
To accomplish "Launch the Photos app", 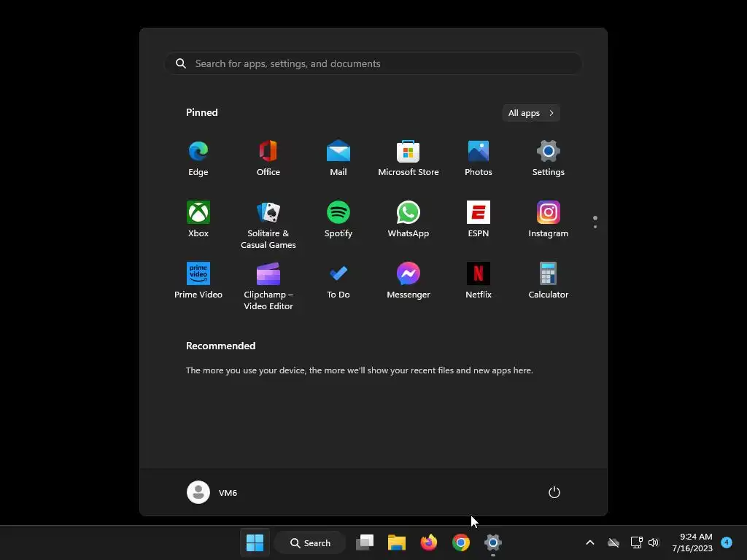I will (479, 158).
